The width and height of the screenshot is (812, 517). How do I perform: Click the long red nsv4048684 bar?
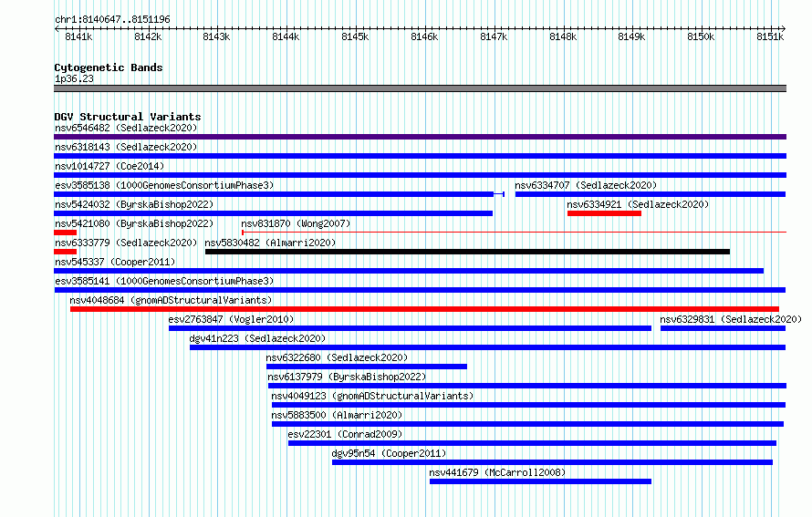[x=424, y=309]
